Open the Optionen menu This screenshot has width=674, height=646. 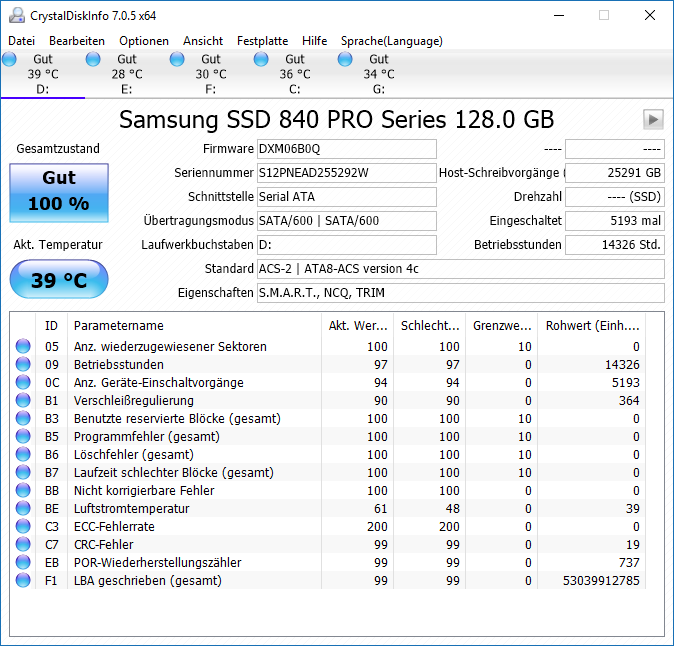tap(144, 41)
